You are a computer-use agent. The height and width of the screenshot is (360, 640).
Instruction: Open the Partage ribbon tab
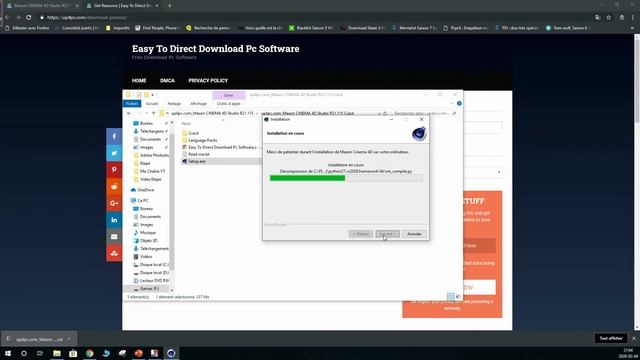click(174, 104)
